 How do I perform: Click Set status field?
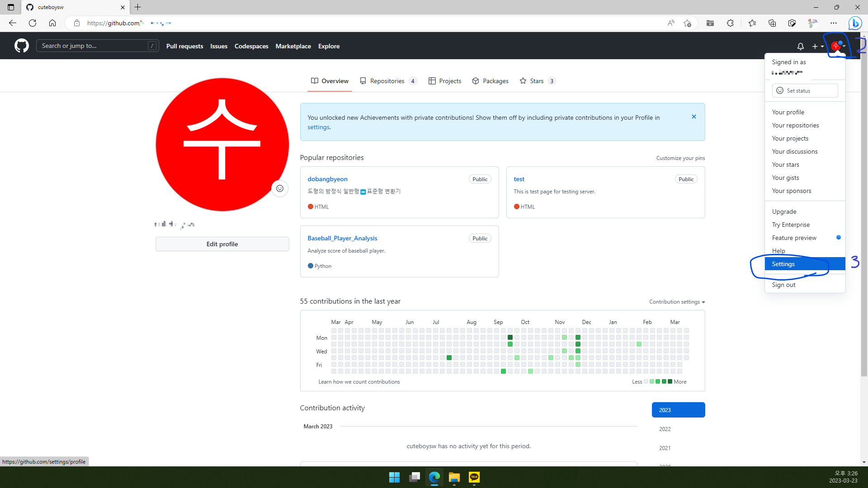click(805, 90)
